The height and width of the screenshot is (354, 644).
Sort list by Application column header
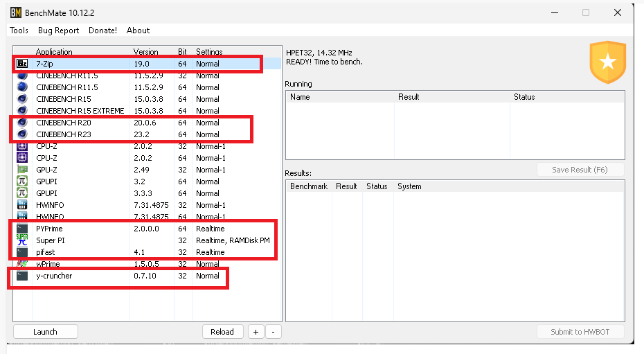54,52
